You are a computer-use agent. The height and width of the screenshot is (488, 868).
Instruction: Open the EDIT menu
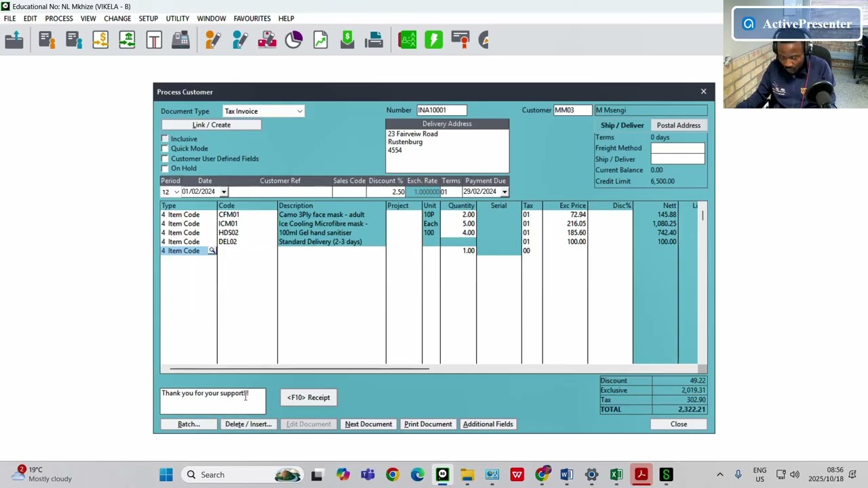[x=31, y=18]
